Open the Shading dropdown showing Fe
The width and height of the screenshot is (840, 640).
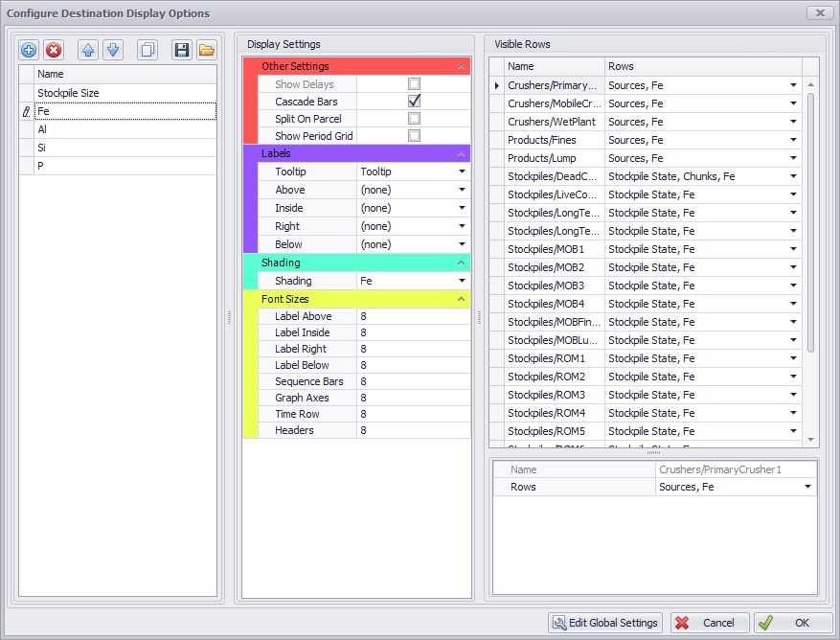(x=462, y=282)
